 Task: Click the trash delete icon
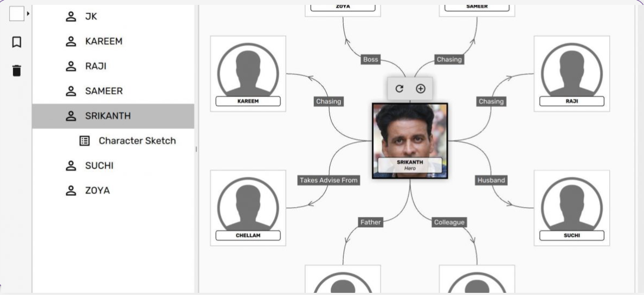coord(16,70)
